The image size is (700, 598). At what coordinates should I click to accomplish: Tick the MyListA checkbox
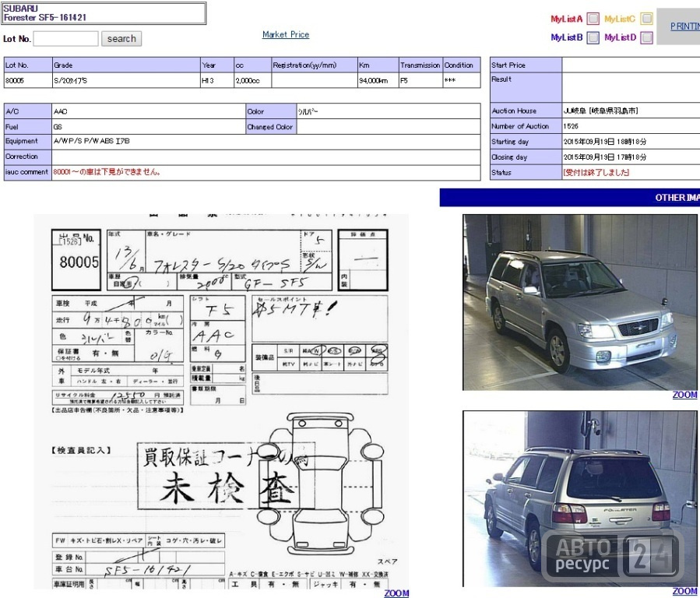coord(593,19)
